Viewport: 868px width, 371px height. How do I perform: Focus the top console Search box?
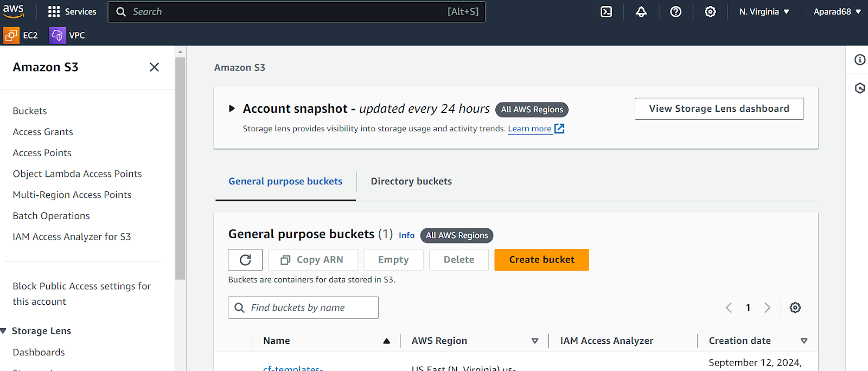(297, 11)
